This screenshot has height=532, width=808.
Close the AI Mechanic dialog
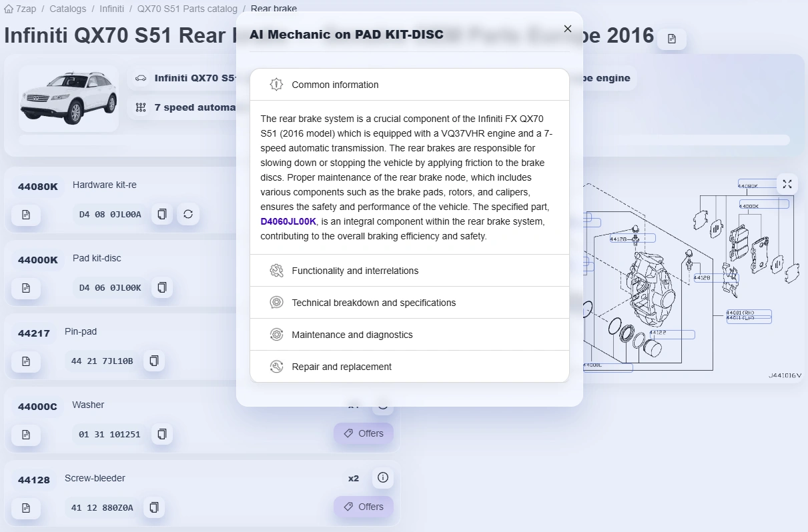coord(568,29)
